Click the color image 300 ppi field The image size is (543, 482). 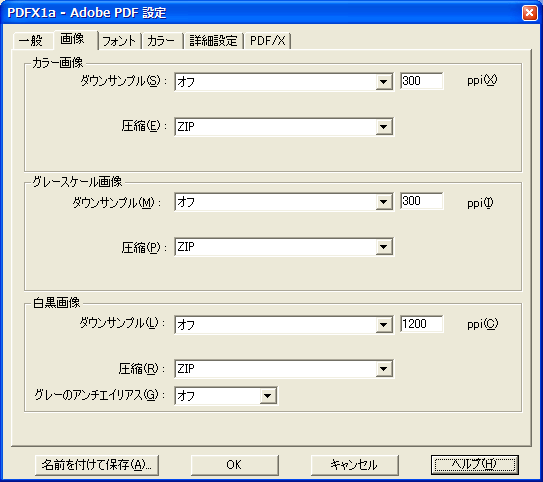coord(421,81)
